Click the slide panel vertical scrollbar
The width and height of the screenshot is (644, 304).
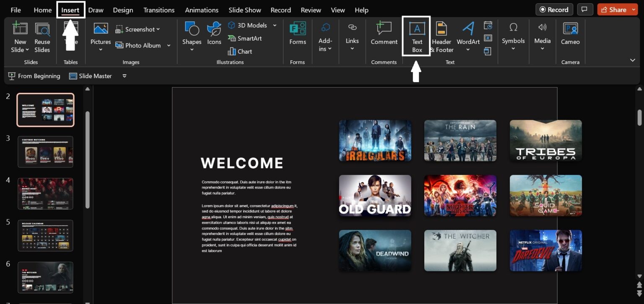(x=87, y=160)
